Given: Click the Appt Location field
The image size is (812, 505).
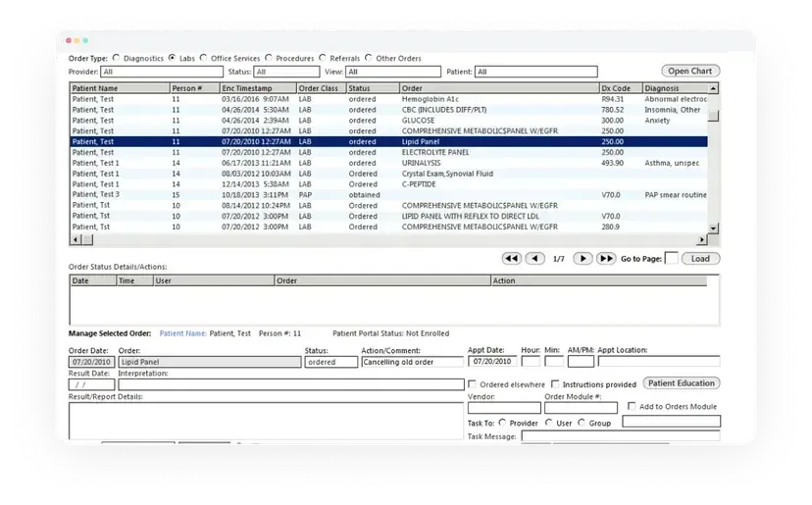Looking at the screenshot, I should pyautogui.click(x=659, y=362).
